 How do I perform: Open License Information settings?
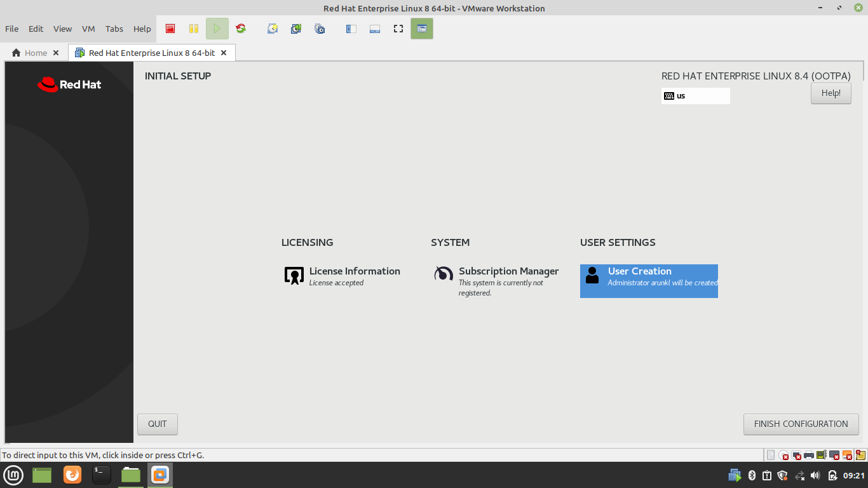(x=342, y=276)
